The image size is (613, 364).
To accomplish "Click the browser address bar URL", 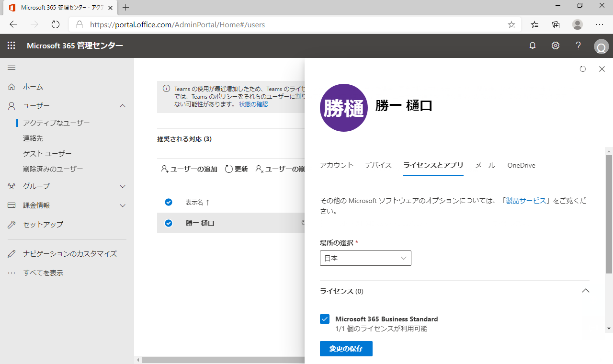I will tap(178, 24).
